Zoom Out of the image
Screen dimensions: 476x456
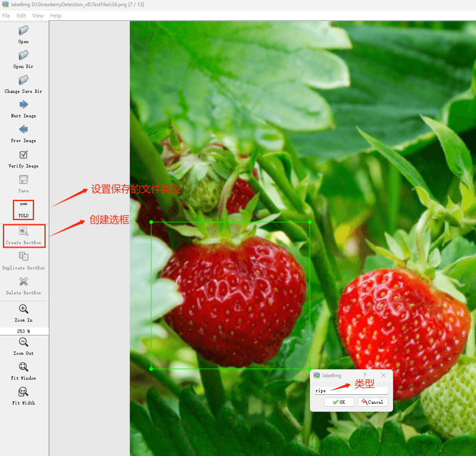(x=24, y=342)
